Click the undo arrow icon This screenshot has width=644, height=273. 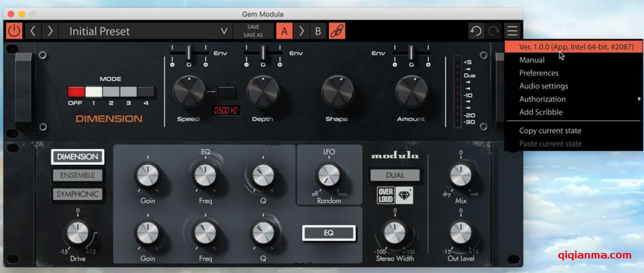click(476, 31)
